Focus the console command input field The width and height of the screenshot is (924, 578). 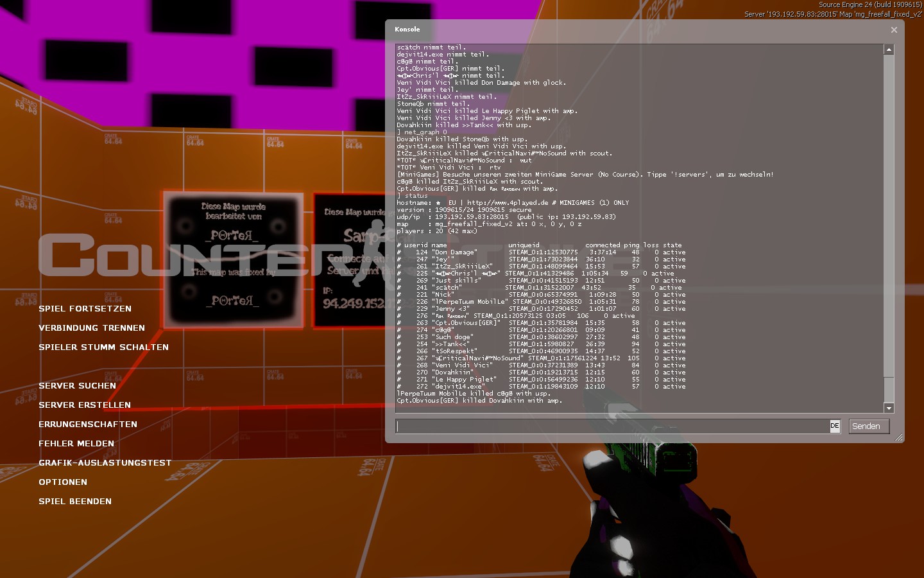pyautogui.click(x=613, y=426)
